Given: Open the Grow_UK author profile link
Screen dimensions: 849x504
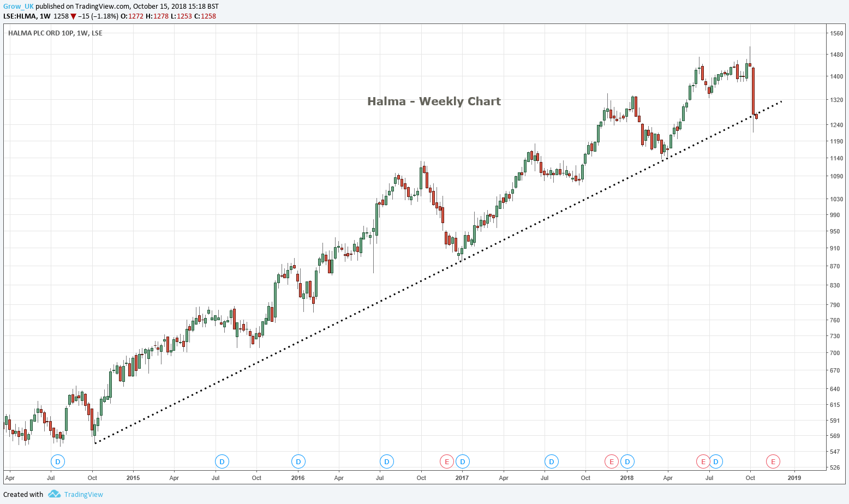Looking at the screenshot, I should [x=19, y=7].
